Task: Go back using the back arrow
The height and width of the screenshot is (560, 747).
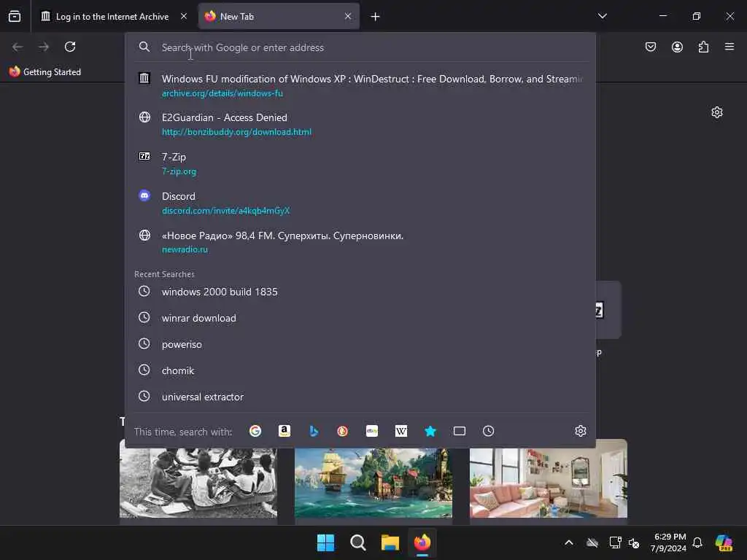Action: (18, 47)
